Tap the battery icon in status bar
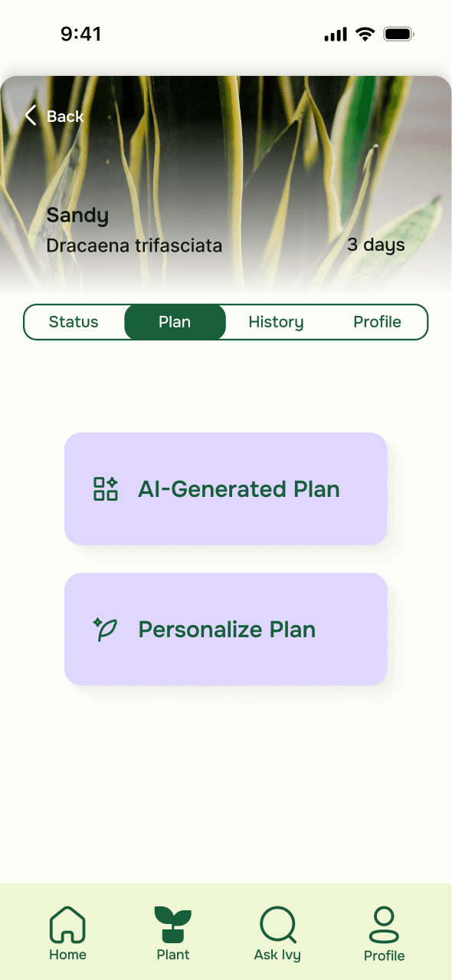Screen dimensions: 452x980 coord(399,35)
